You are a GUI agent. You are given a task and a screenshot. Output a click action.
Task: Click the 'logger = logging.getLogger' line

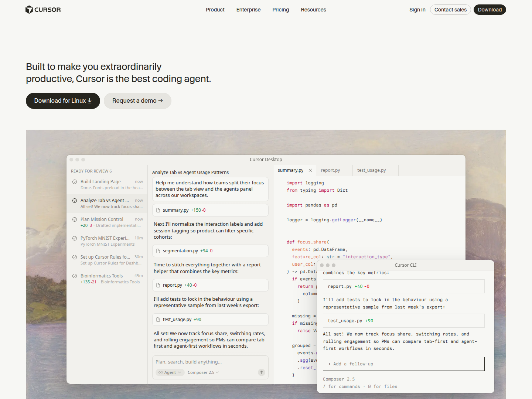(x=334, y=220)
